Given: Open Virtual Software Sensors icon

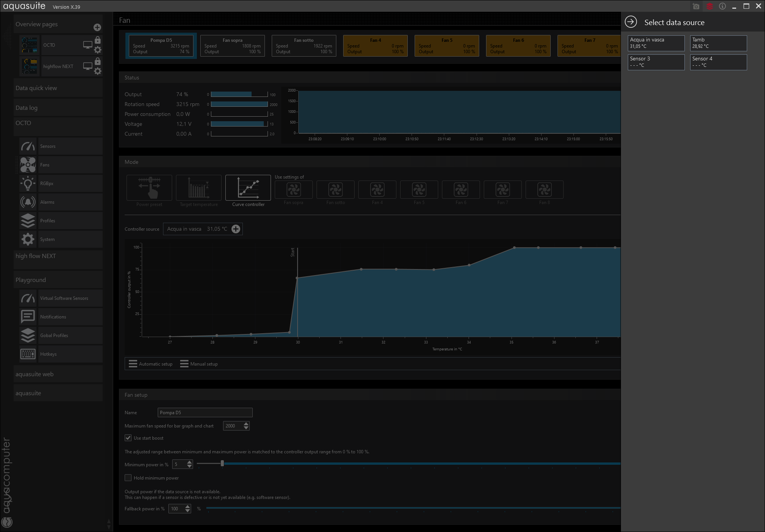Looking at the screenshot, I should (x=28, y=298).
